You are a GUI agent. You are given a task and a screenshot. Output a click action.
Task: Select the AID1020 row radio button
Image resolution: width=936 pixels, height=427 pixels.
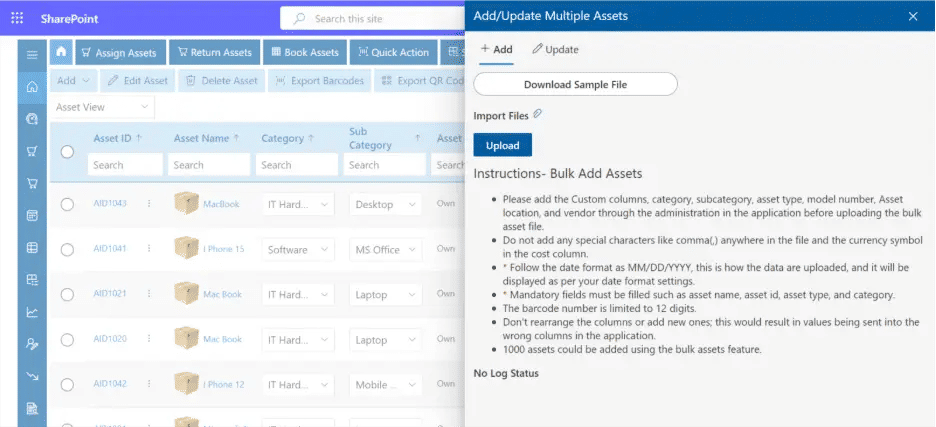(x=67, y=340)
